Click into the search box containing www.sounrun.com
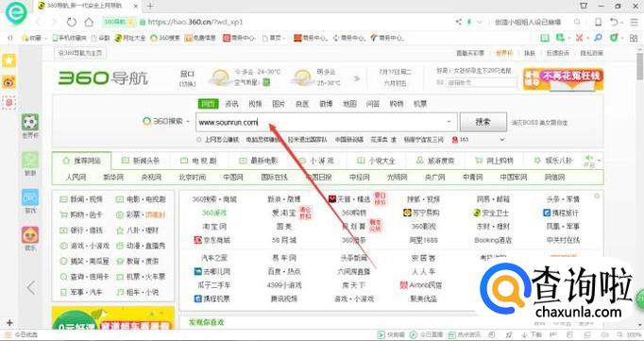The width and height of the screenshot is (644, 341). pos(327,122)
